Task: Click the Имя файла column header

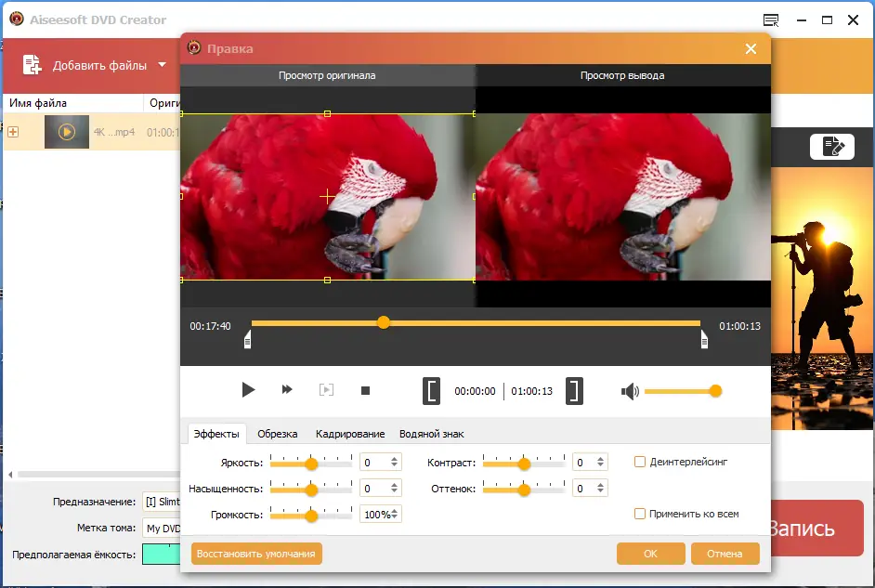Action: [73, 103]
